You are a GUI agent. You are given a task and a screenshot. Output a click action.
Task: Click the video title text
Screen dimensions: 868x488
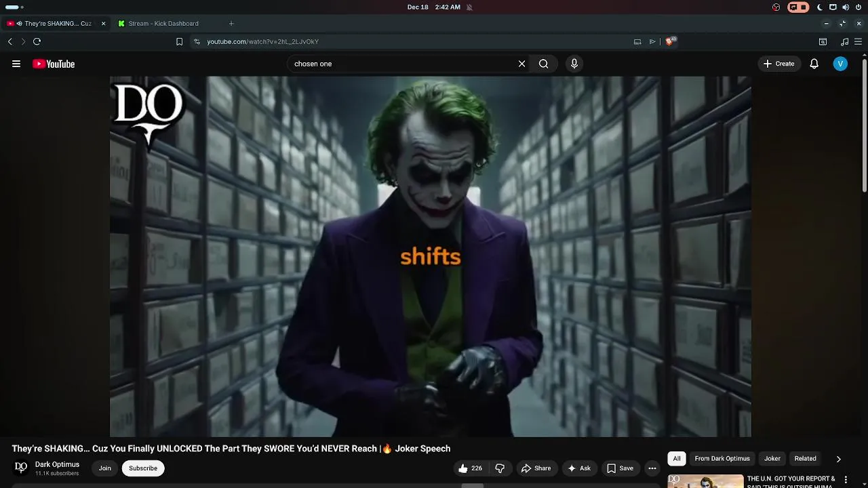(x=231, y=449)
